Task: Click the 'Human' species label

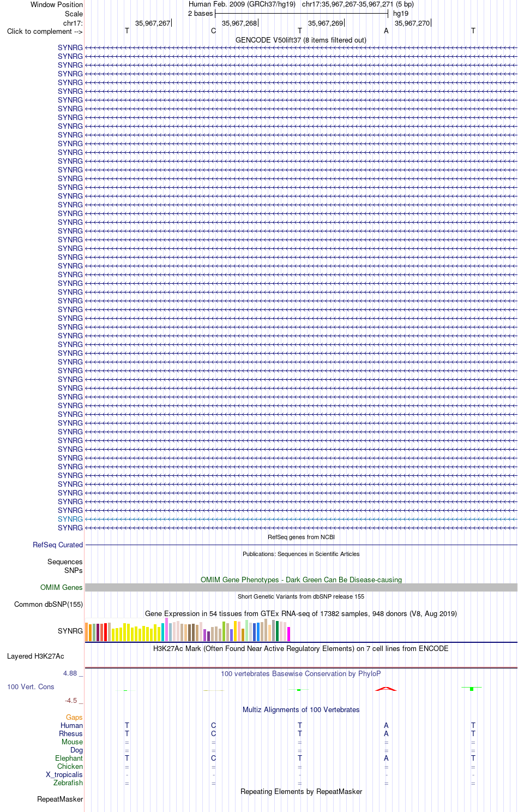Action: [71, 725]
